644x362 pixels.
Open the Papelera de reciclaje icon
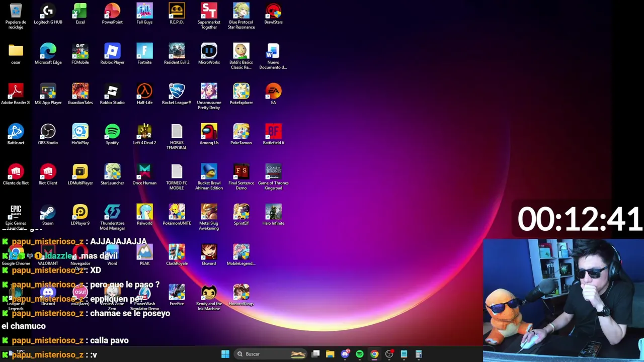(x=16, y=16)
